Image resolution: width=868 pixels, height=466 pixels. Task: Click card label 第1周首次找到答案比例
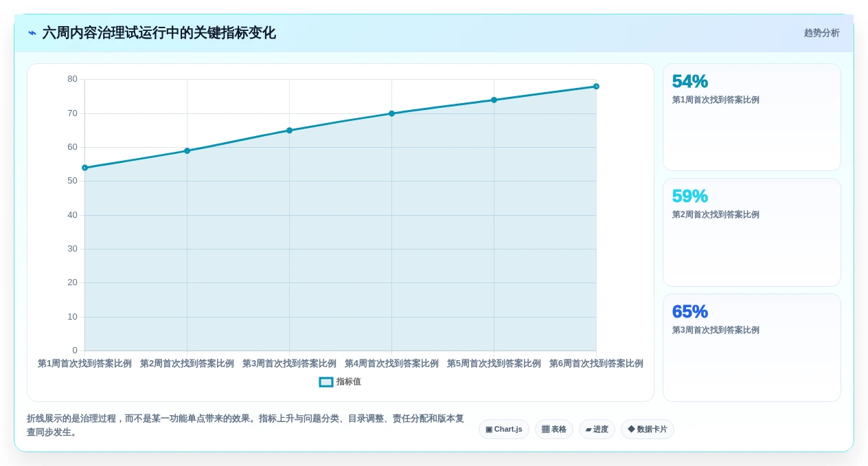(x=716, y=100)
